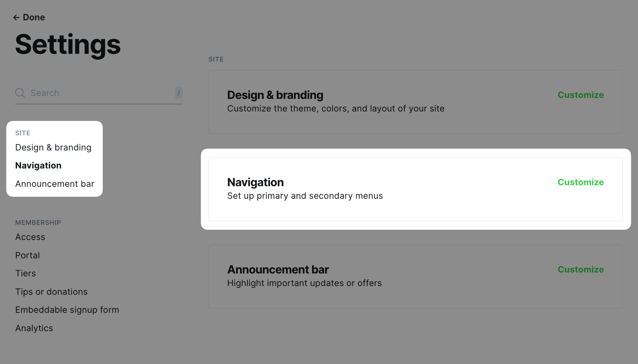Open Announcement bar from the sidebar
Image resolution: width=638 pixels, height=364 pixels.
(55, 184)
